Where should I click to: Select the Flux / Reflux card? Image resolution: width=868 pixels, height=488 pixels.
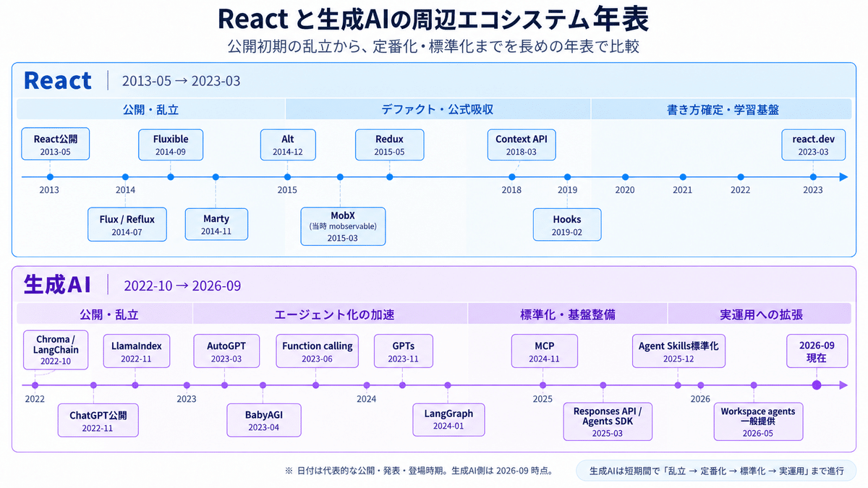[127, 225]
